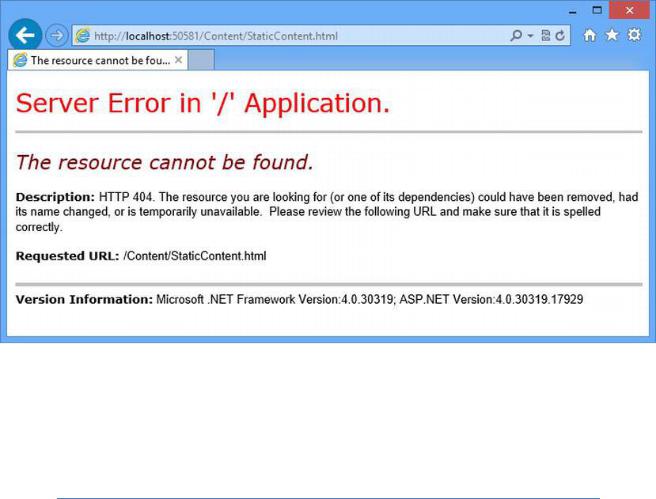Click the Internet Explorer icon in address bar
This screenshot has height=499, width=656.
tap(82, 36)
